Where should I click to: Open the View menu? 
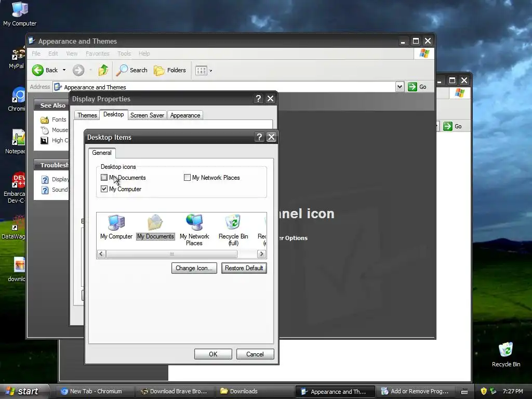coord(72,54)
